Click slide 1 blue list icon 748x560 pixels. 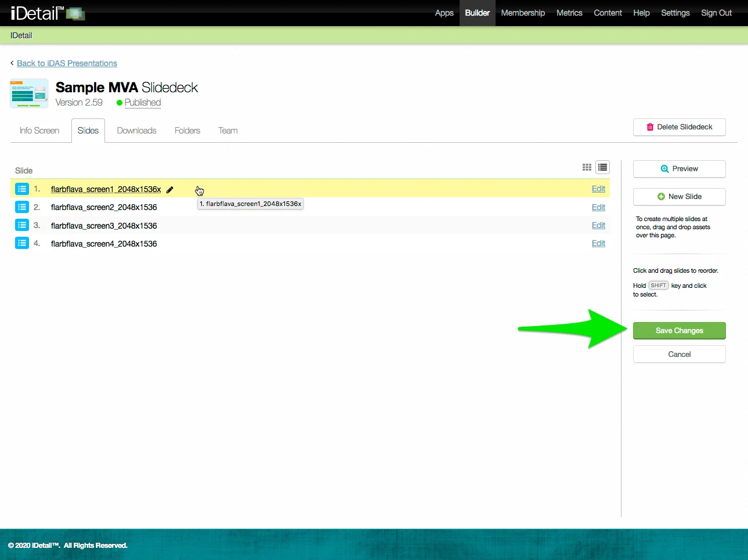(22, 189)
